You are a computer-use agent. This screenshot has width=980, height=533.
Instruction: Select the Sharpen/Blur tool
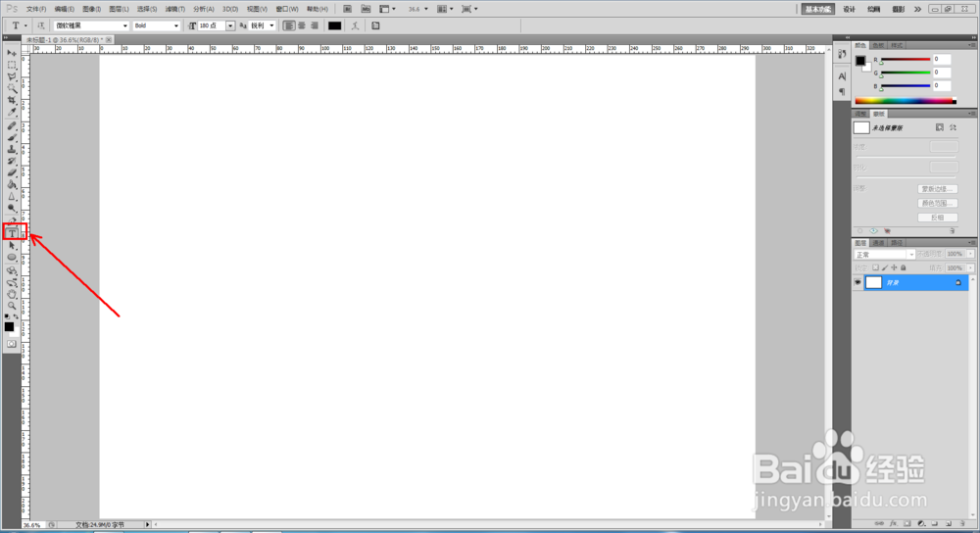pyautogui.click(x=11, y=197)
